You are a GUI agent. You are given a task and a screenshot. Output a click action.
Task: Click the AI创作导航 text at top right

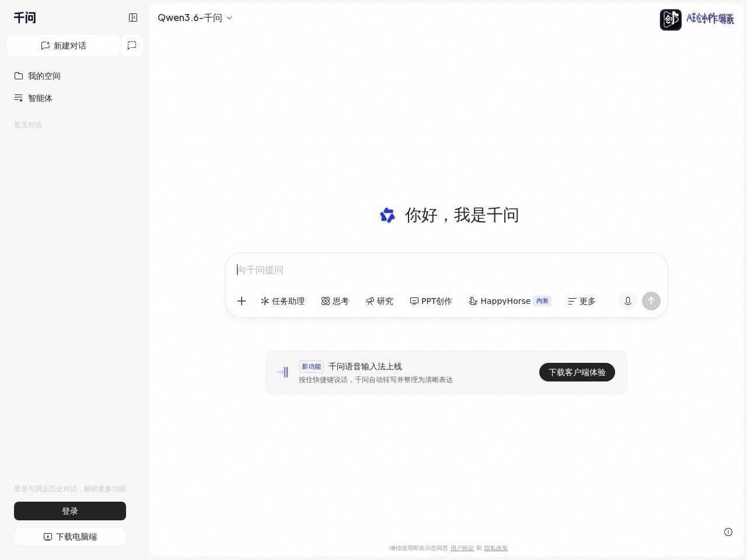[710, 19]
